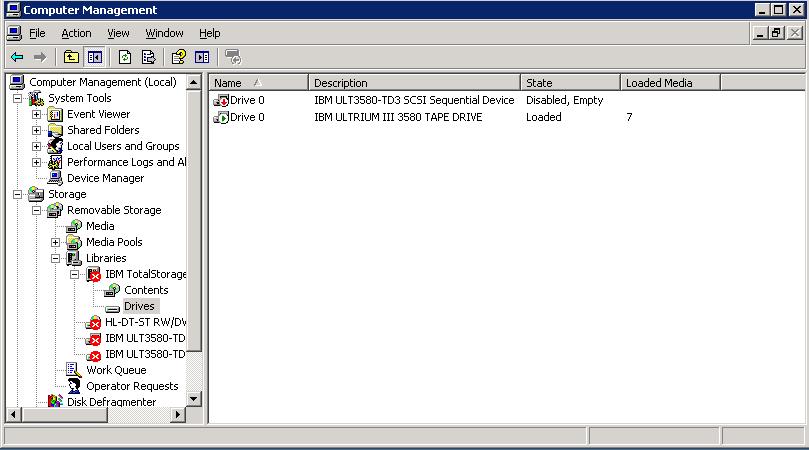Select the loaded IBM ULTRIUM III drive icon
Screen dimensions: 809x450
coord(222,118)
